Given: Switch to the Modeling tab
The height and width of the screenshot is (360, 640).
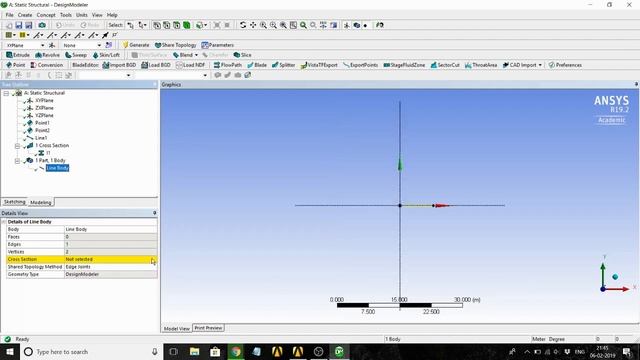Looking at the screenshot, I should tap(41, 202).
